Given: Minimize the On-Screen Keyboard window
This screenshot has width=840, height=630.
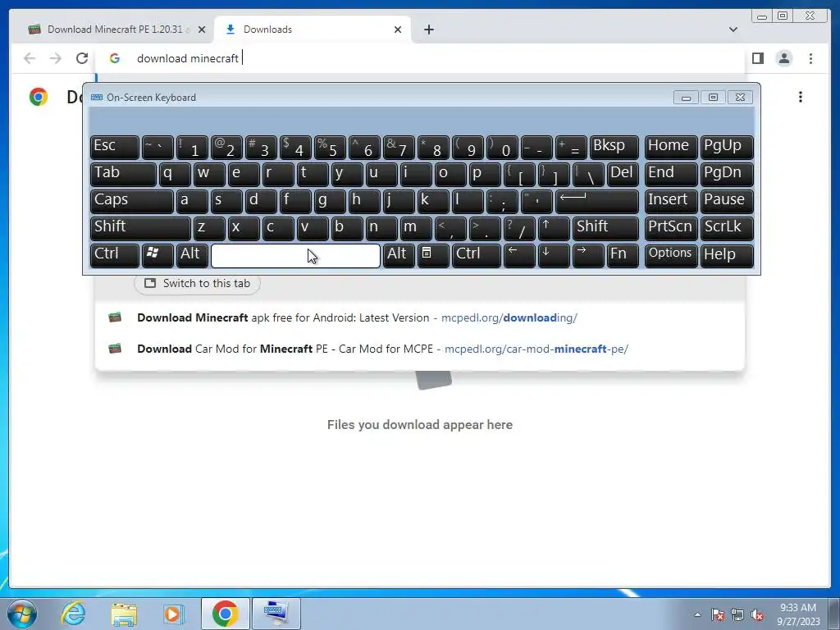Looking at the screenshot, I should pos(686,98).
